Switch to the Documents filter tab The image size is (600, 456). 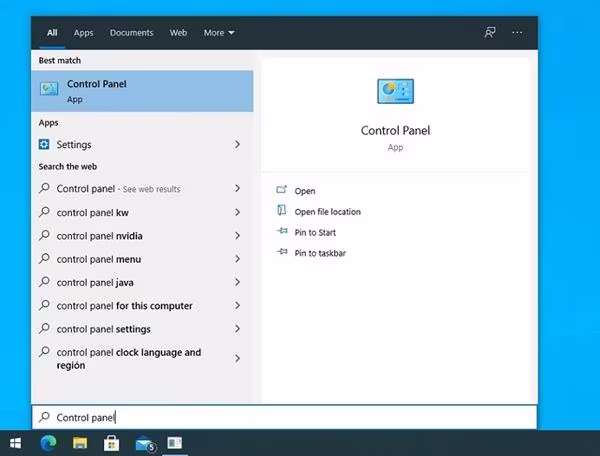131,33
